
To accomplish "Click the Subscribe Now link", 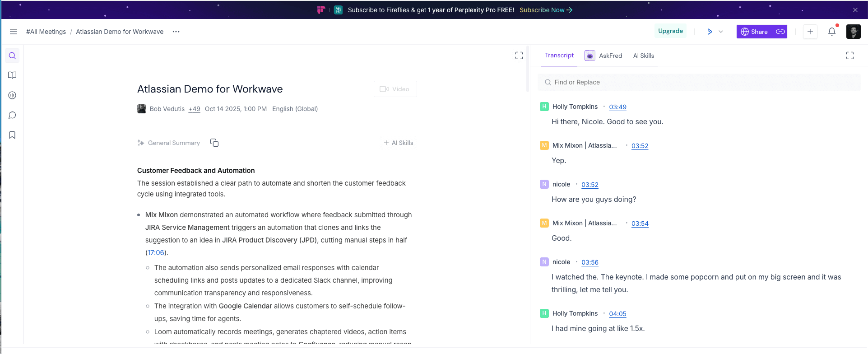I will (546, 10).
